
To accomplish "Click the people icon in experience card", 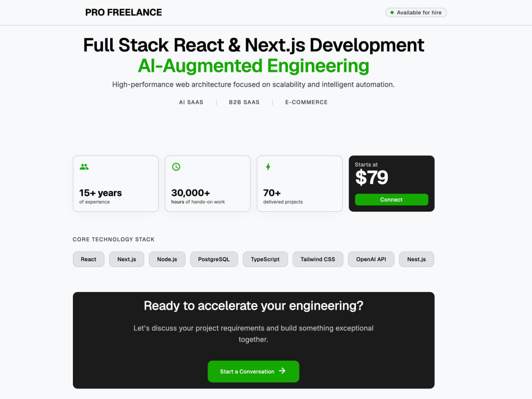I will [x=84, y=167].
